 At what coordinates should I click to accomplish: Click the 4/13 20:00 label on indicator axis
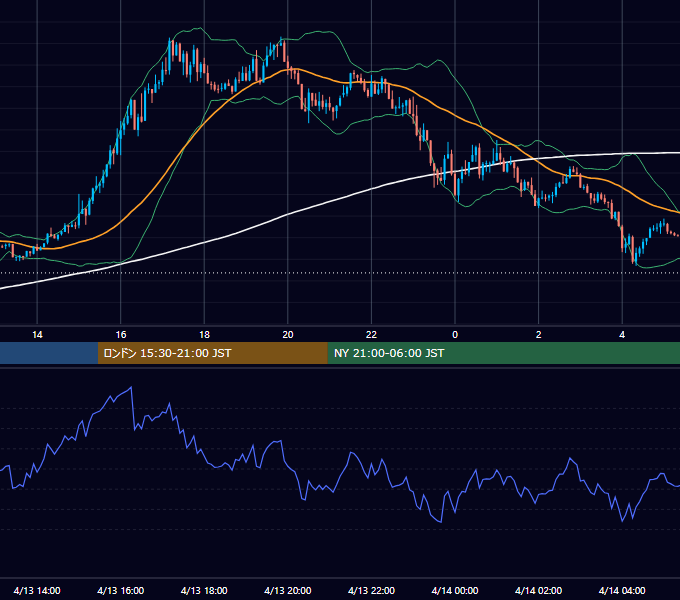(x=288, y=590)
